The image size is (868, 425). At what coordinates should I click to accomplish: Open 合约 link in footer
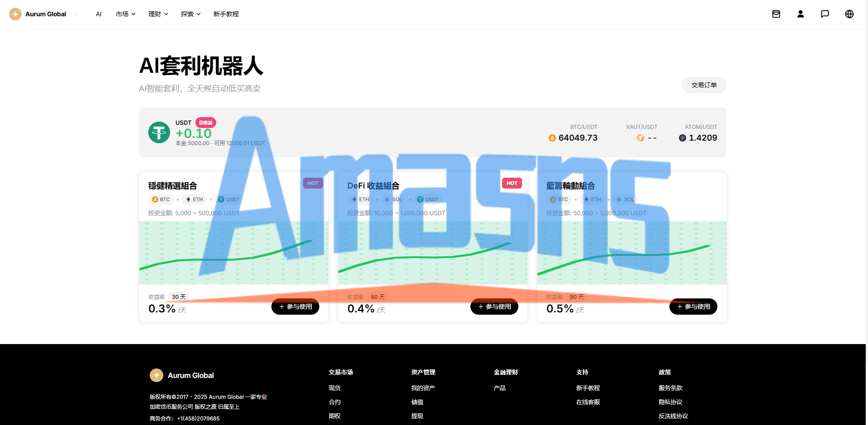coord(335,402)
